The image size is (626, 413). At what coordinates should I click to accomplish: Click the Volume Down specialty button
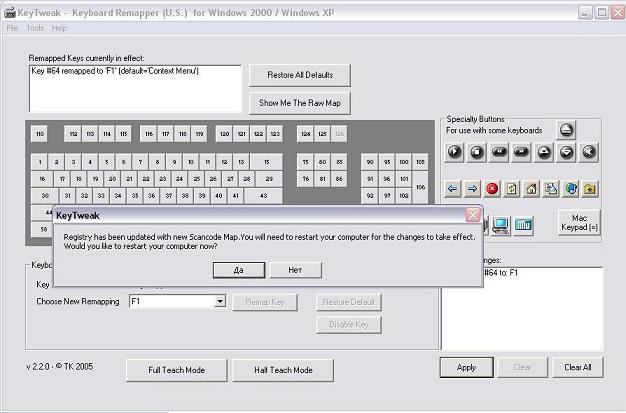click(x=566, y=152)
